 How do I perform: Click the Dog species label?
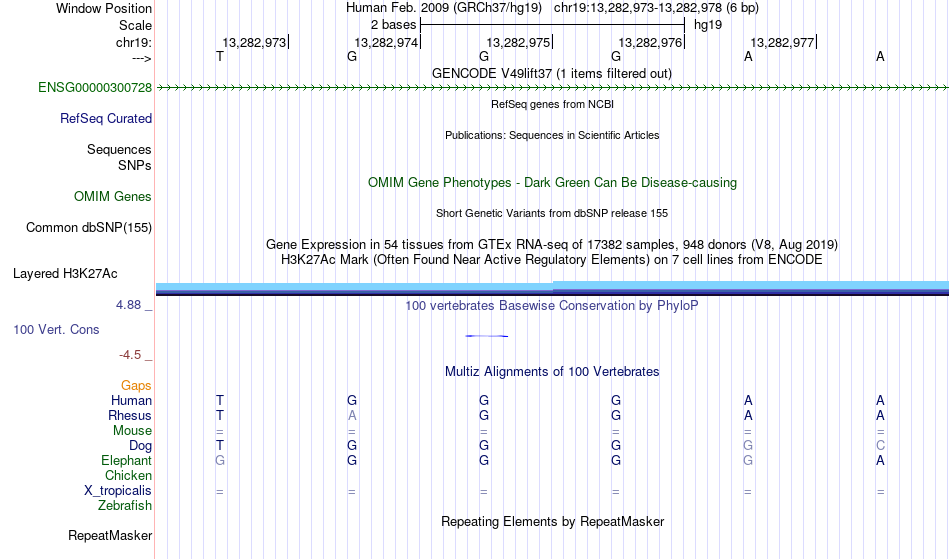141,446
